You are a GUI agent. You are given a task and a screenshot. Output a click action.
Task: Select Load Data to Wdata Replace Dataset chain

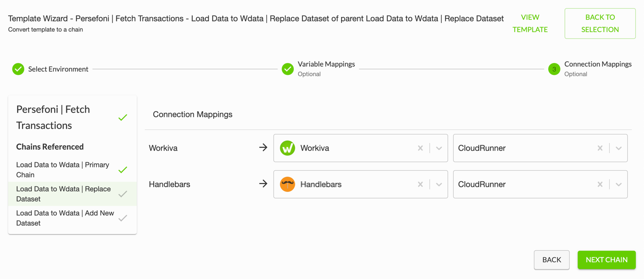point(73,194)
